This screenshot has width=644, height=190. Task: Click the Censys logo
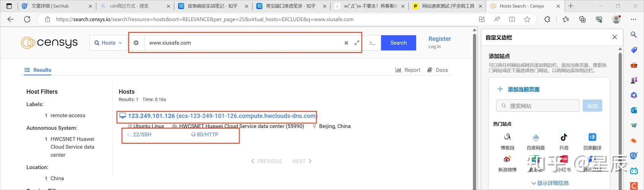49,43
